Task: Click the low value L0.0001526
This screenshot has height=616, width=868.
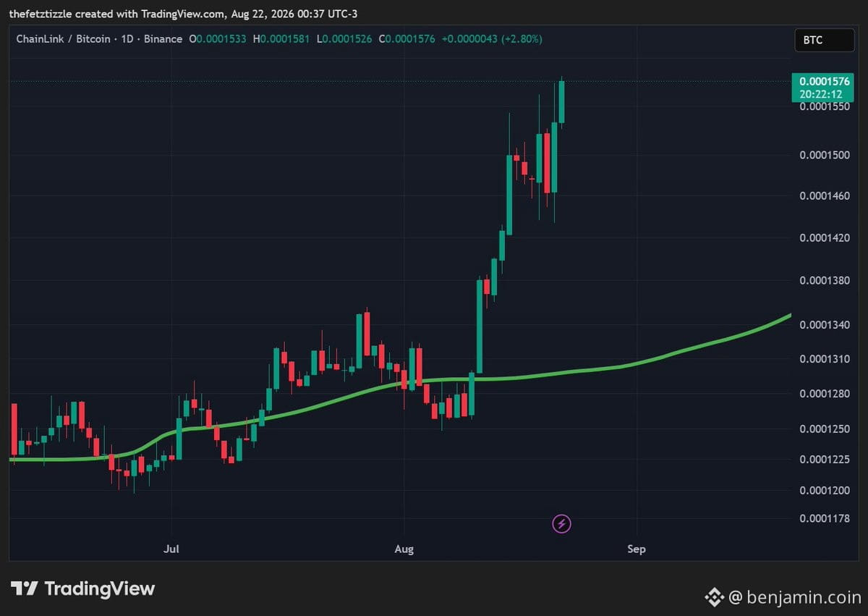Action: coord(344,39)
